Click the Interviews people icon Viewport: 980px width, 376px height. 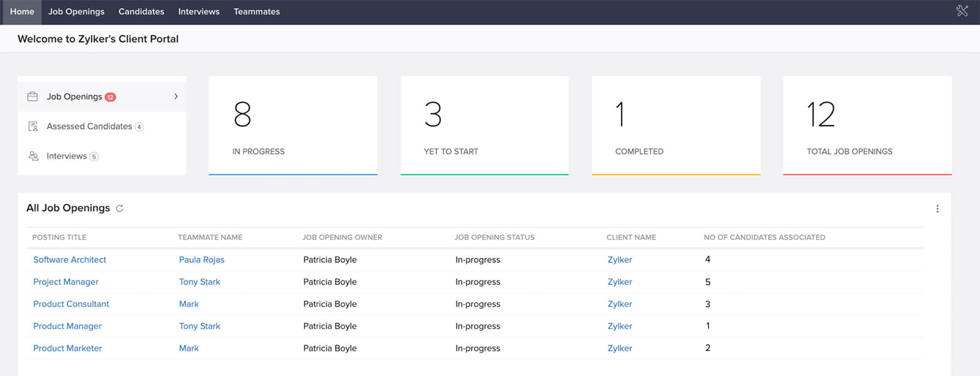(x=33, y=156)
